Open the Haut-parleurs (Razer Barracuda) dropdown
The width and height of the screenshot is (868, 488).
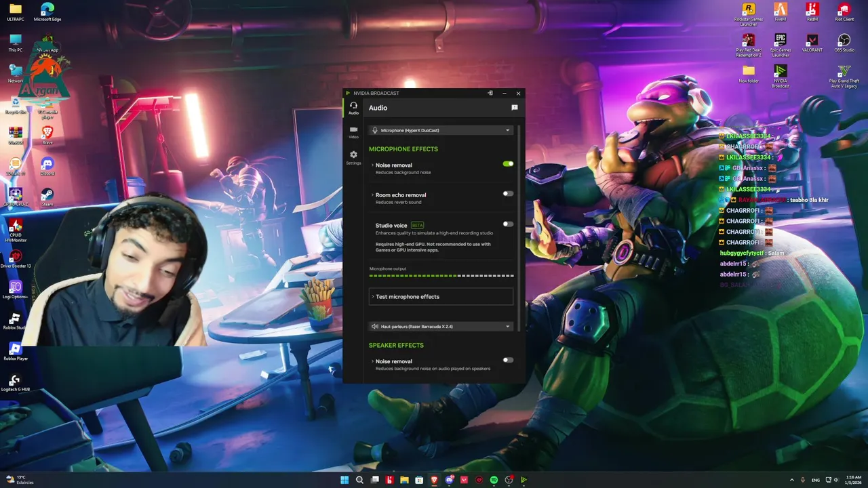point(441,326)
